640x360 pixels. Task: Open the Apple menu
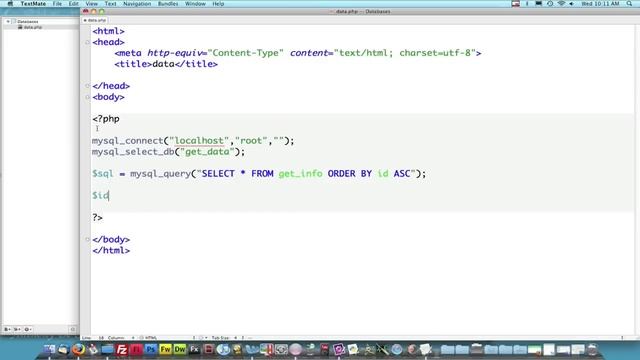[x=10, y=4]
